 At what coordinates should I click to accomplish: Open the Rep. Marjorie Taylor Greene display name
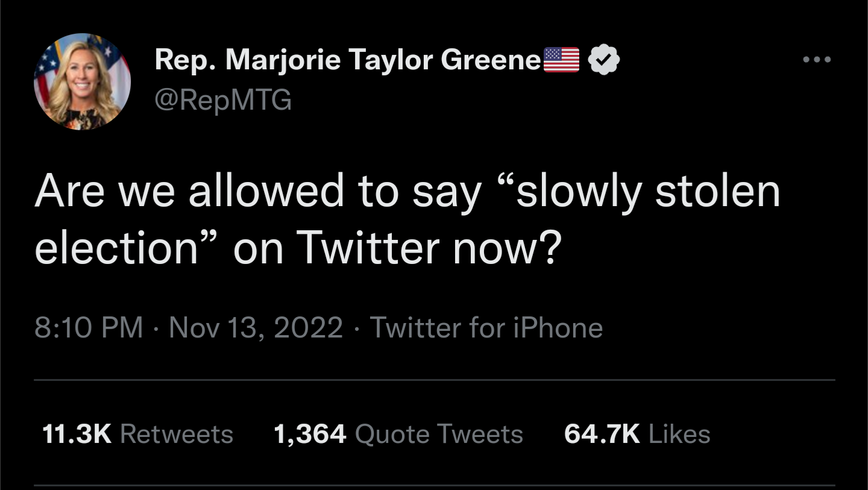coord(348,60)
